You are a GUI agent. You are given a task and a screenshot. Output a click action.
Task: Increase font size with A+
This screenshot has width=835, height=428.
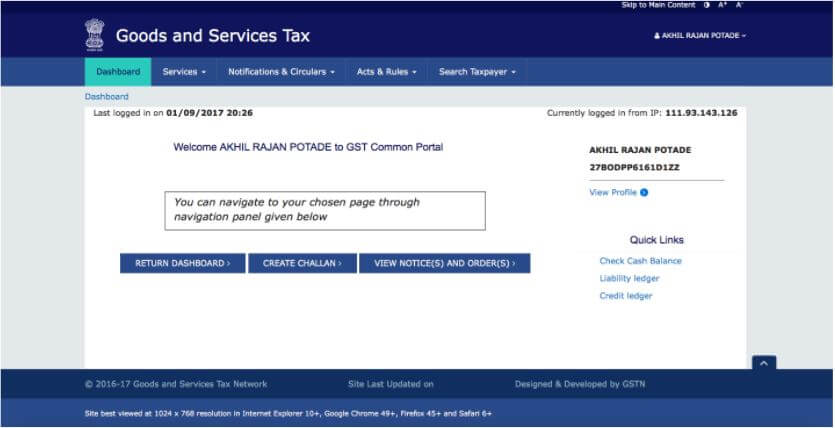click(722, 5)
